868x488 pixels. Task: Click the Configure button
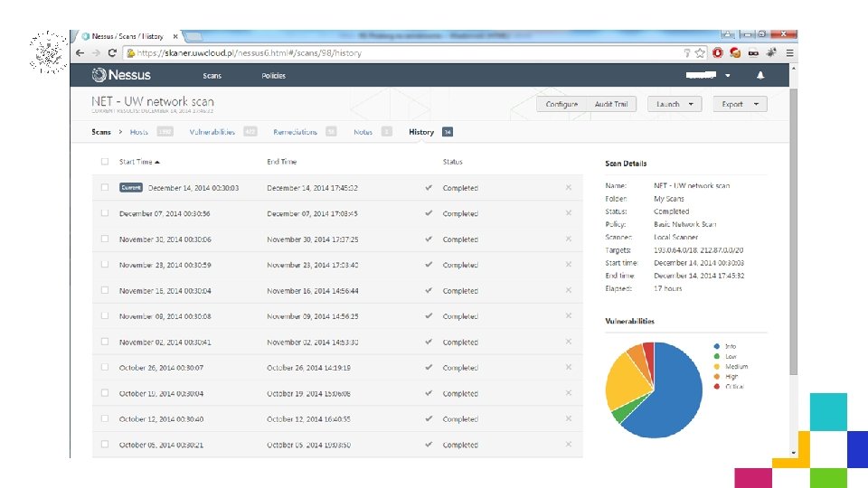(561, 104)
